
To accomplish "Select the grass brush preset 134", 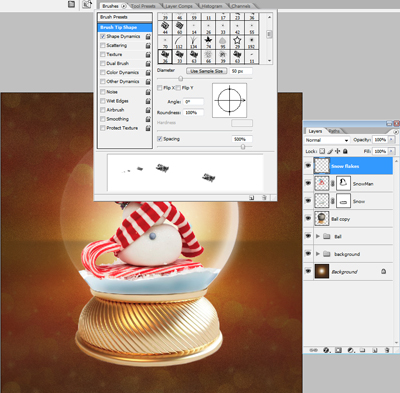I will (194, 42).
